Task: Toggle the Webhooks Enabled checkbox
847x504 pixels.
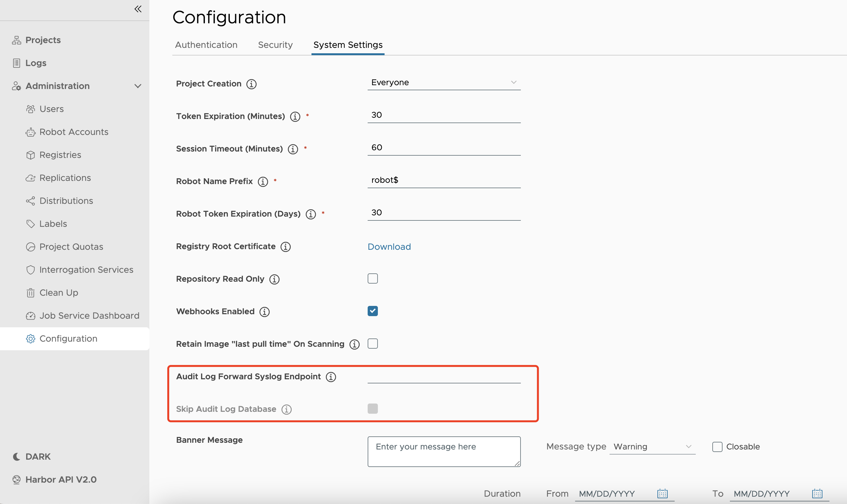Action: tap(372, 311)
